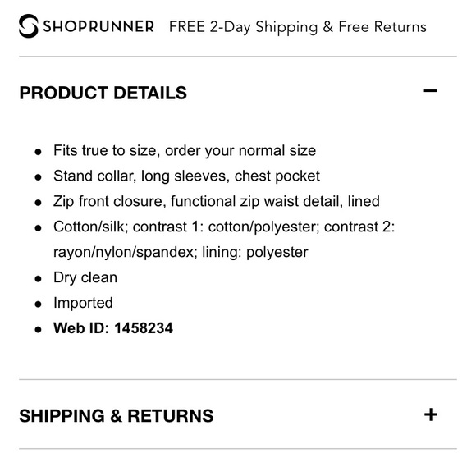Click the PRODUCT DETAILS heading
This screenshot has height=476, width=476.
tap(103, 93)
